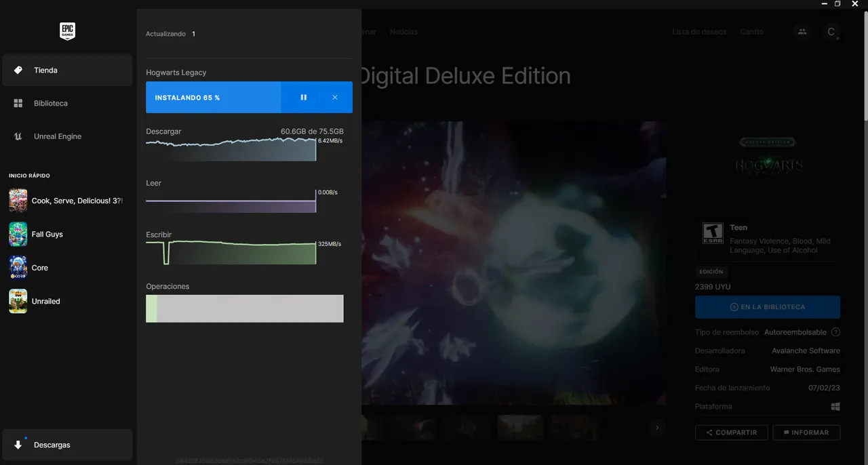Click the Unreal Engine logo icon
This screenshot has width=868, height=465.
(18, 136)
